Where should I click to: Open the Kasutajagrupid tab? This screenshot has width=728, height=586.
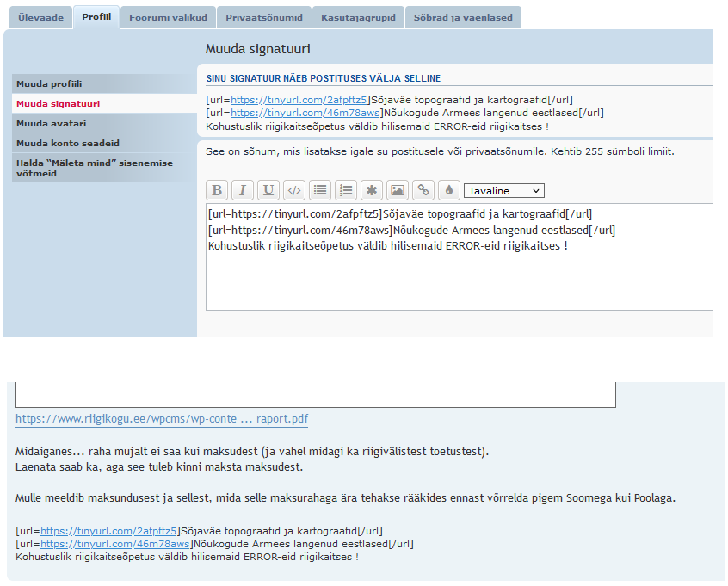pos(357,17)
